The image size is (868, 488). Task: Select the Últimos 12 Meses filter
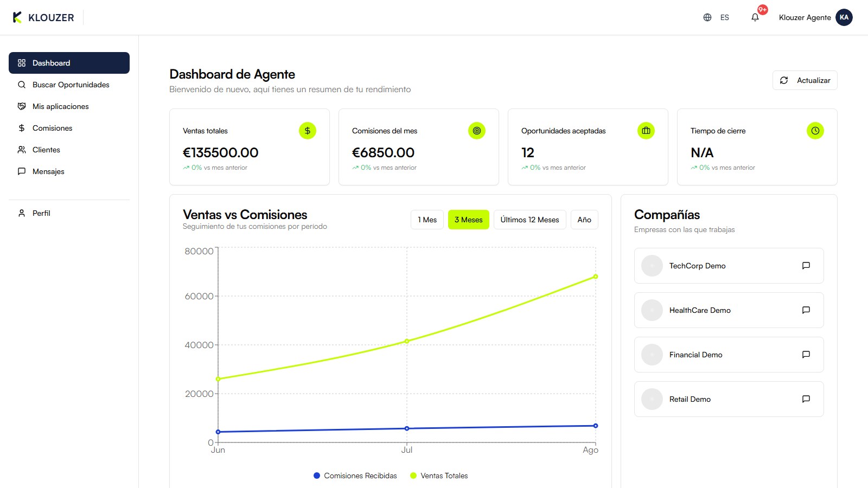point(529,220)
